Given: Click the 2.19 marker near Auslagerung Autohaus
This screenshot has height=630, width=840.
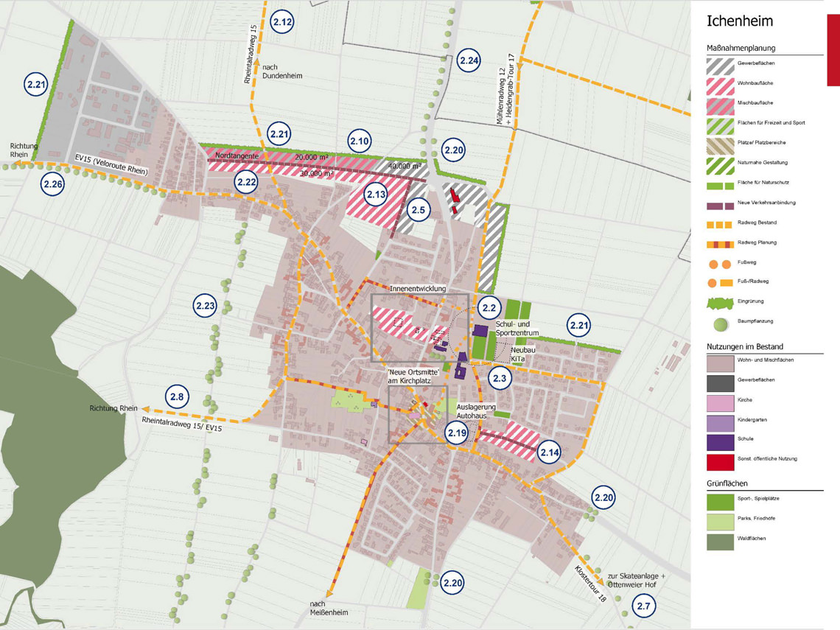Looking at the screenshot, I should 457,433.
